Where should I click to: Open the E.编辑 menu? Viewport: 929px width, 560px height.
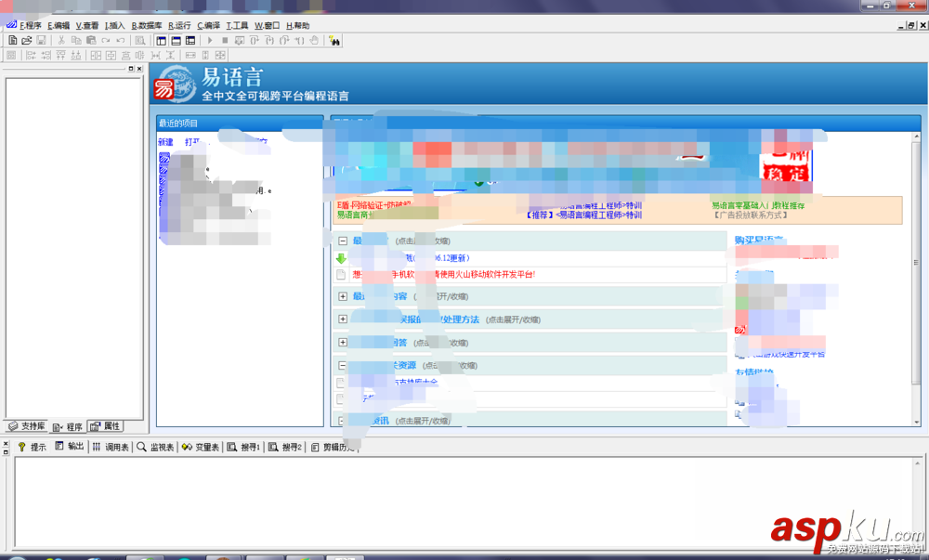59,25
